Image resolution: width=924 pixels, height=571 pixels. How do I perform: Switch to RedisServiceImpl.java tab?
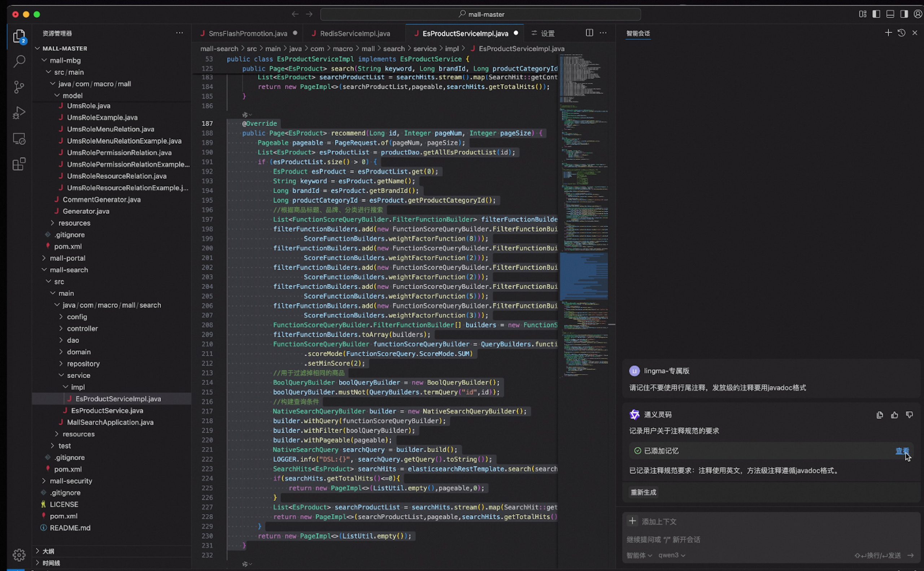354,34
